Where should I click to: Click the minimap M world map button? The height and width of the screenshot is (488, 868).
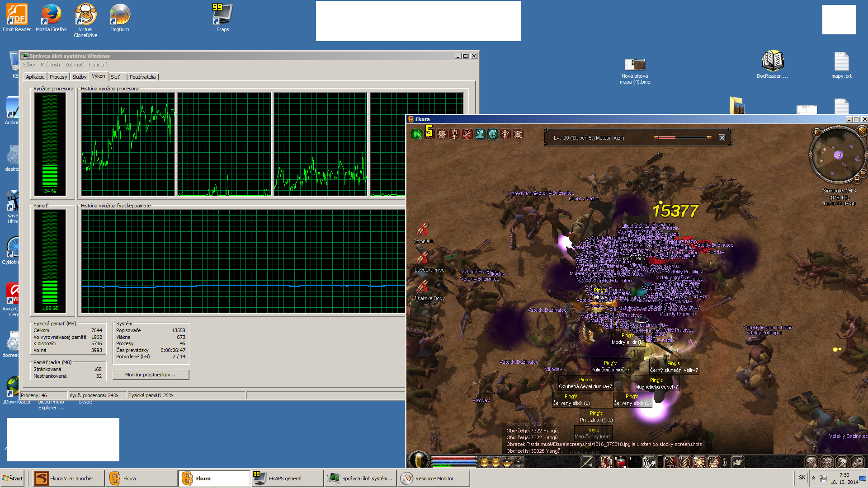click(816, 132)
